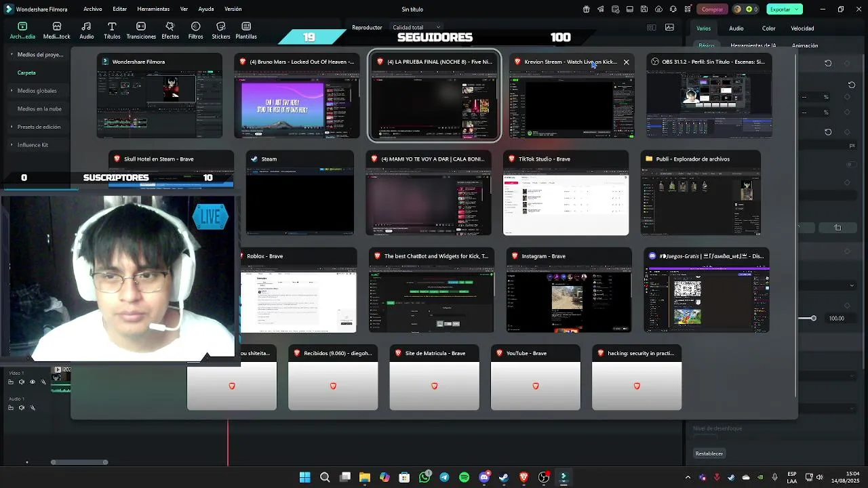This screenshot has height=488, width=868.
Task: Switch to the Color properties tab
Action: click(x=768, y=28)
